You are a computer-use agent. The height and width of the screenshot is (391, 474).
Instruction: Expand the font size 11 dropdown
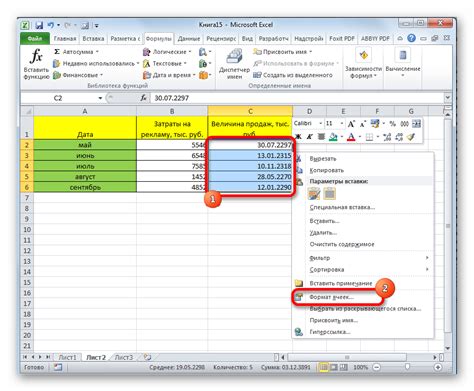click(342, 124)
